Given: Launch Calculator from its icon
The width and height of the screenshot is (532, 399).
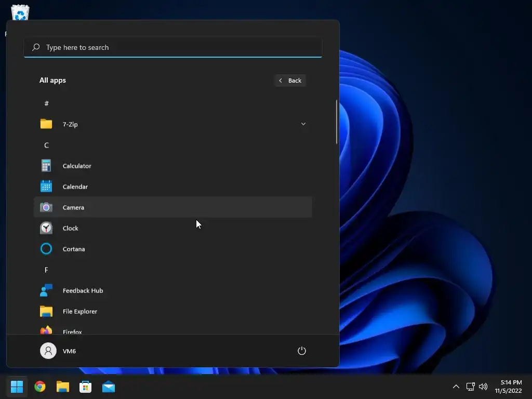Looking at the screenshot, I should [x=46, y=166].
